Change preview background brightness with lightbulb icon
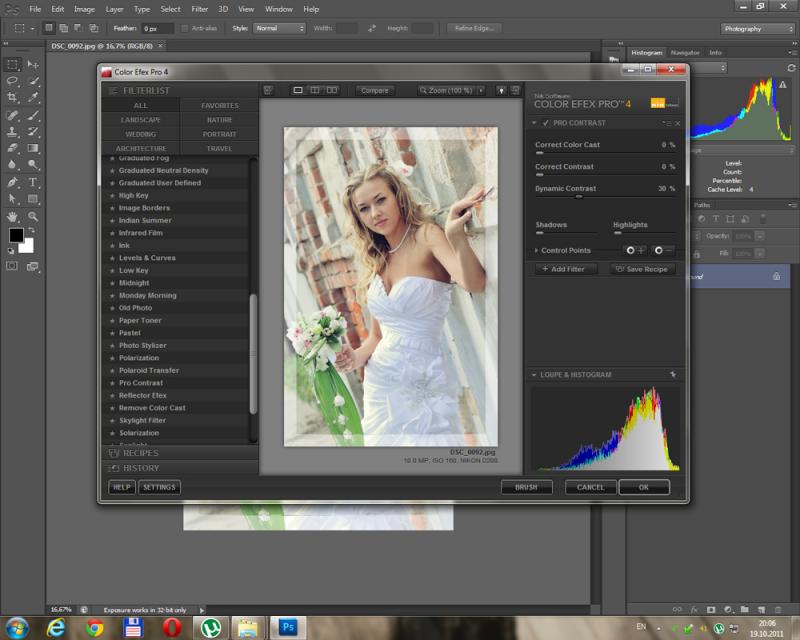The width and height of the screenshot is (800, 640). coord(502,90)
